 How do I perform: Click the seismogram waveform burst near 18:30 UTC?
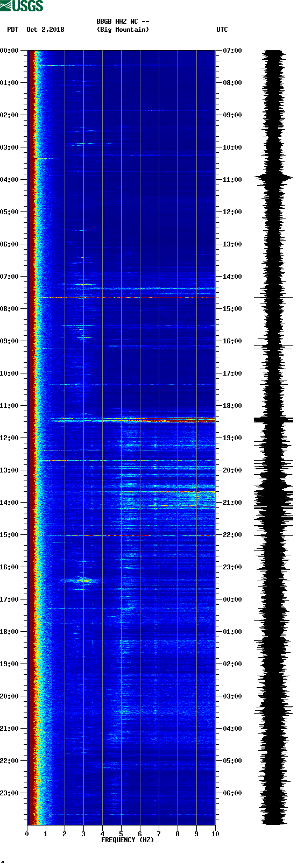(274, 420)
